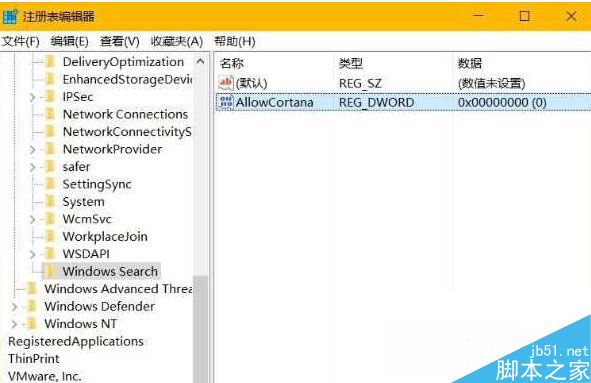The image size is (591, 383).
Task: Maximize the Registry Editor window
Action: click(524, 16)
